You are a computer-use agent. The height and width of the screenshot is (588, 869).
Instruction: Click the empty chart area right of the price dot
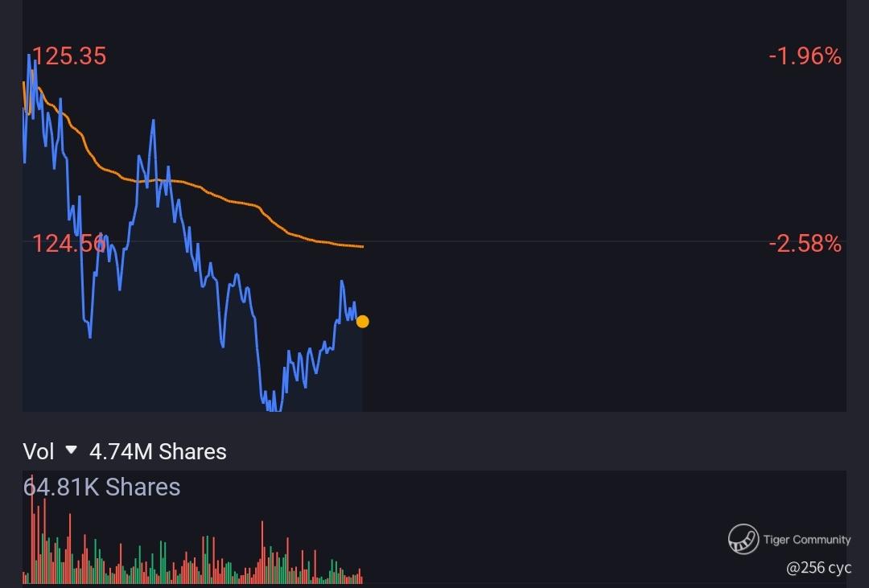pos(604,322)
